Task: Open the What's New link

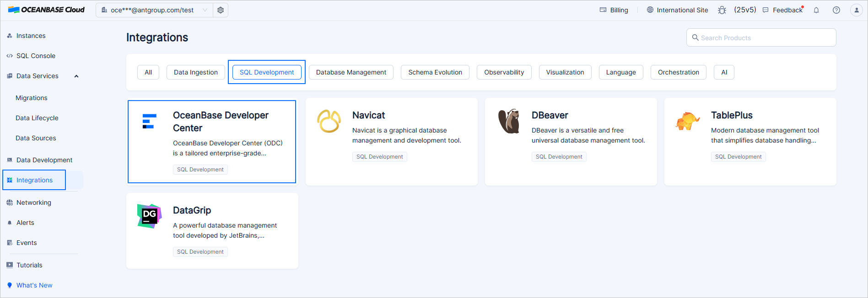Action: 34,285
